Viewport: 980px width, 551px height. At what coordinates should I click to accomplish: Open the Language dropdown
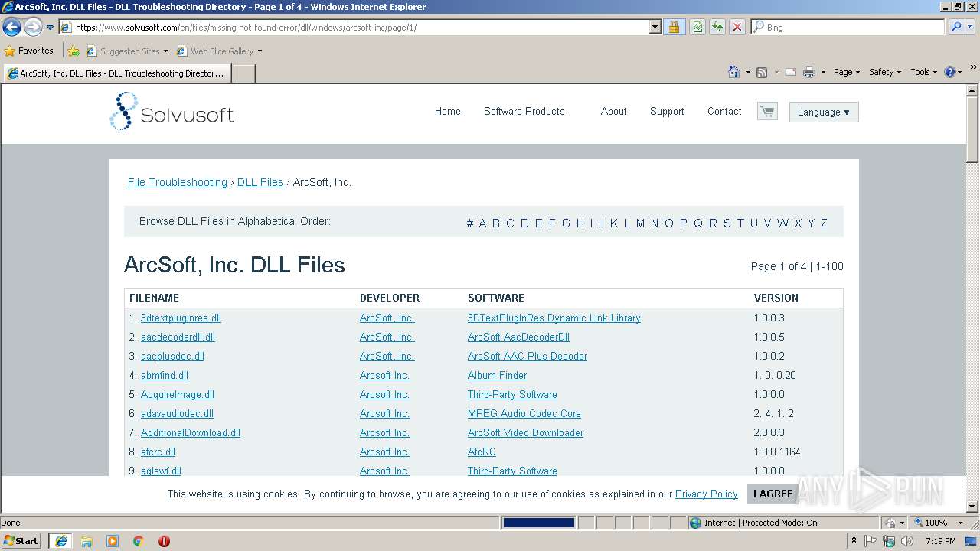click(824, 112)
